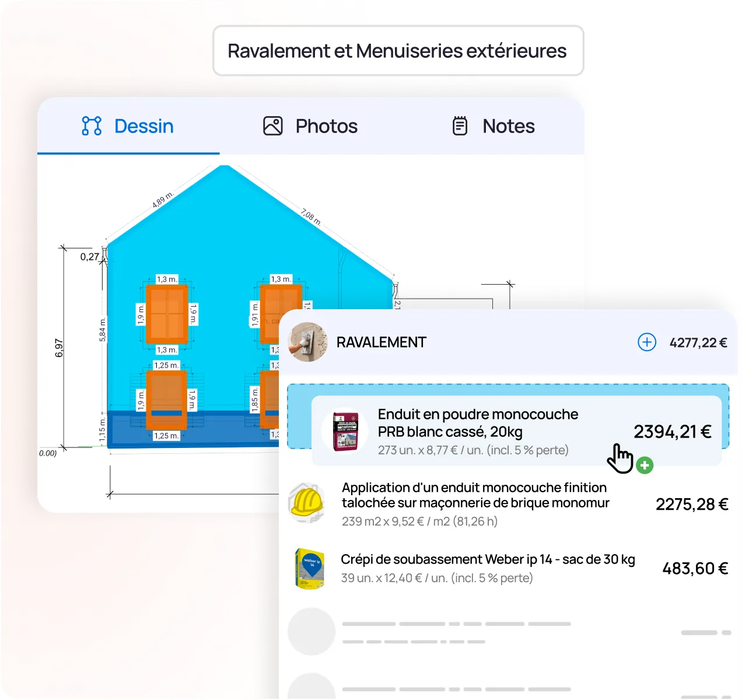Screen dimensions: 756x700
Task: Add an item to RAVALEMENT with plus icon
Action: click(647, 342)
